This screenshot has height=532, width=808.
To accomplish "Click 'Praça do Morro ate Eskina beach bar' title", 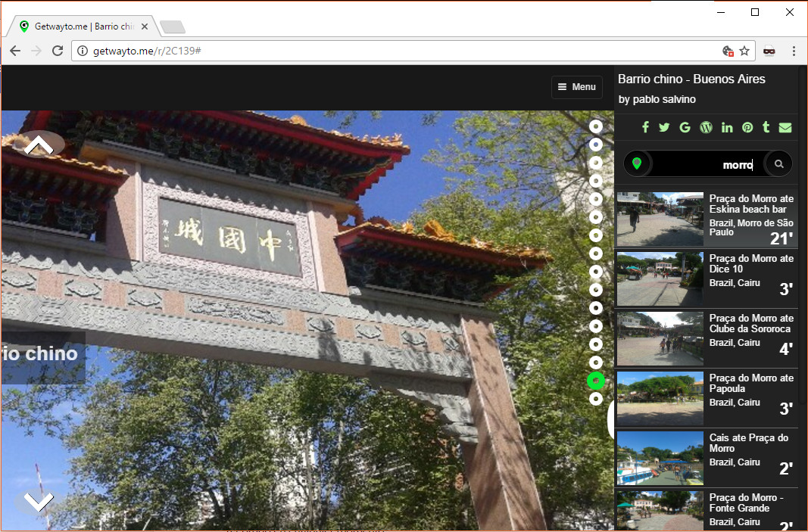I will tap(751, 204).
